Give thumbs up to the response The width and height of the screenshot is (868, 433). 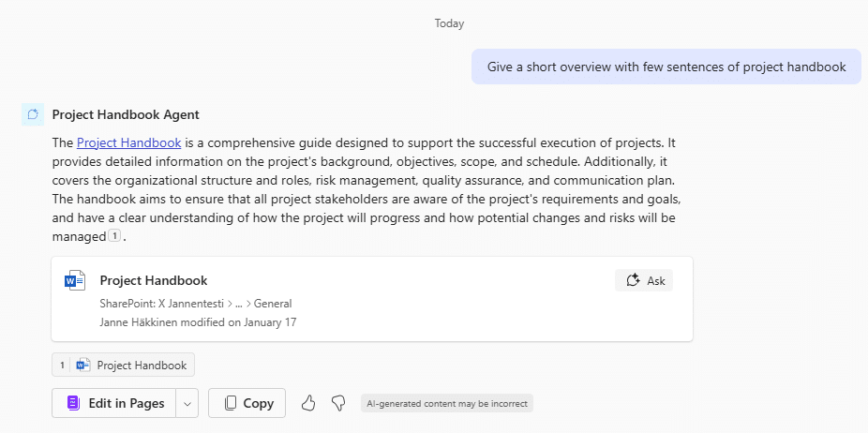point(308,403)
